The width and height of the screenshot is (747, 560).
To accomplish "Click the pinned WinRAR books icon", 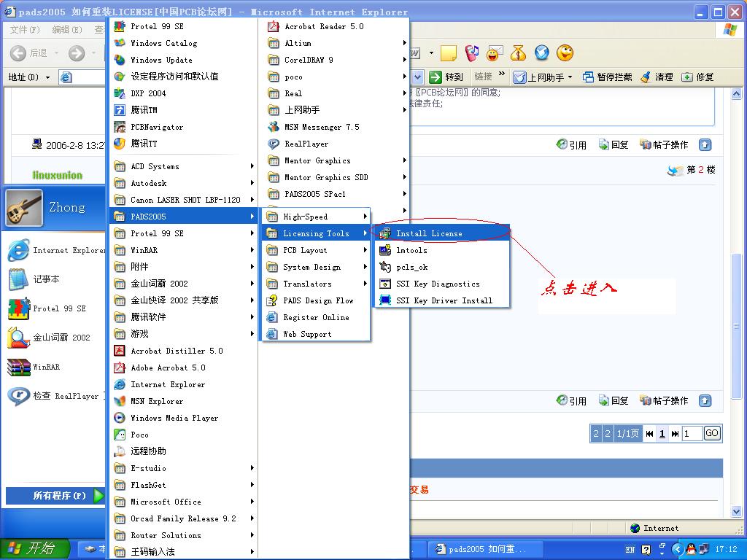I will click(x=18, y=367).
